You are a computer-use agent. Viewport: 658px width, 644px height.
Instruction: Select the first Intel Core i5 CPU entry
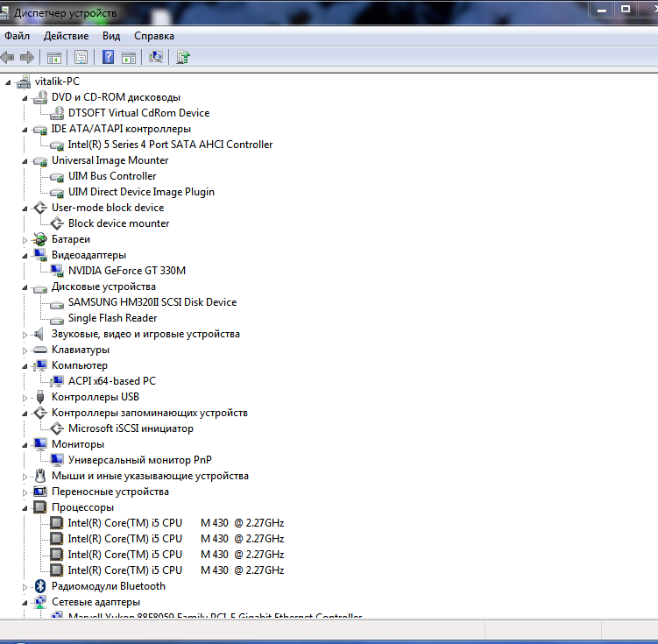coord(176,523)
